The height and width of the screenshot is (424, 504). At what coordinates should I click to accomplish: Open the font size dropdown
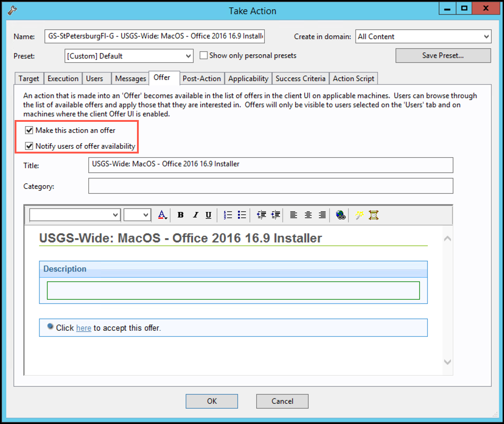[x=137, y=215]
